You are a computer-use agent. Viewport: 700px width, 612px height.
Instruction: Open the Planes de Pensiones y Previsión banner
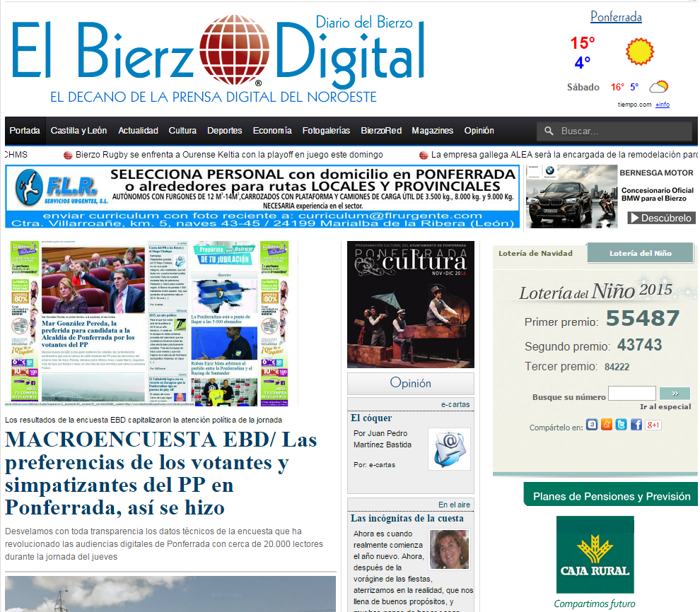coord(611,495)
